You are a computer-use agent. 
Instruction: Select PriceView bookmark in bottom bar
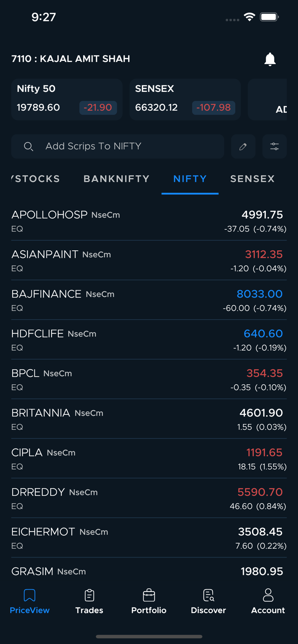click(x=30, y=601)
